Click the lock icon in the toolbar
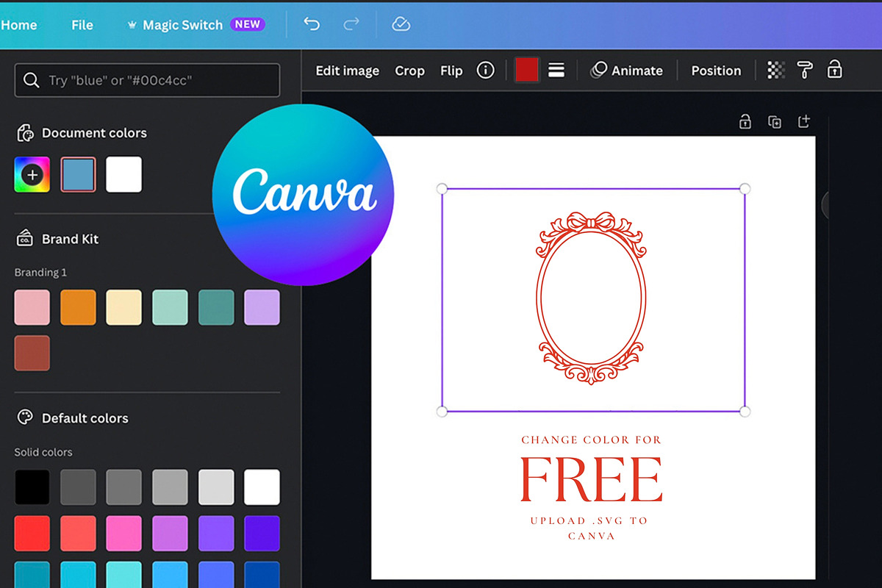The height and width of the screenshot is (588, 882). [834, 71]
